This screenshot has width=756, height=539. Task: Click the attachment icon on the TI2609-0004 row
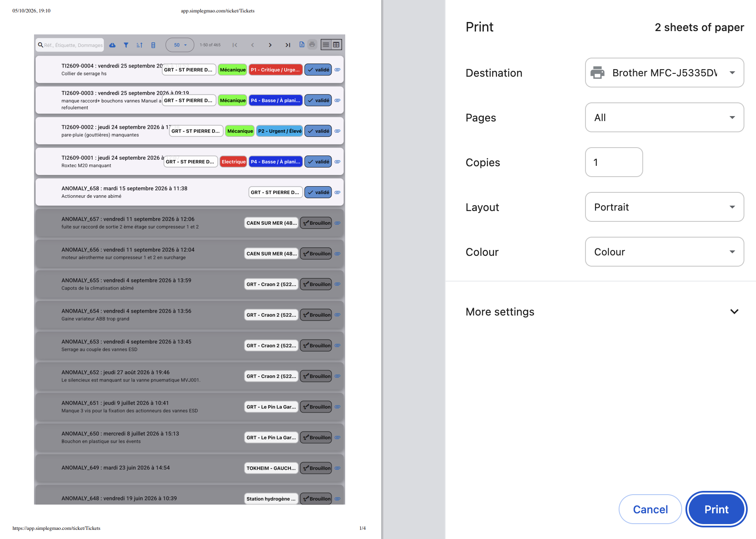click(x=338, y=70)
